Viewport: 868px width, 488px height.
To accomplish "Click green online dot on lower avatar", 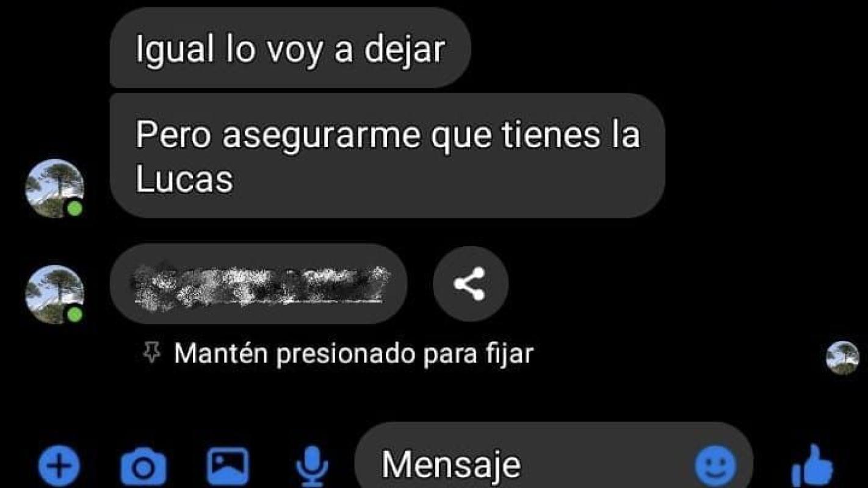I will [75, 314].
